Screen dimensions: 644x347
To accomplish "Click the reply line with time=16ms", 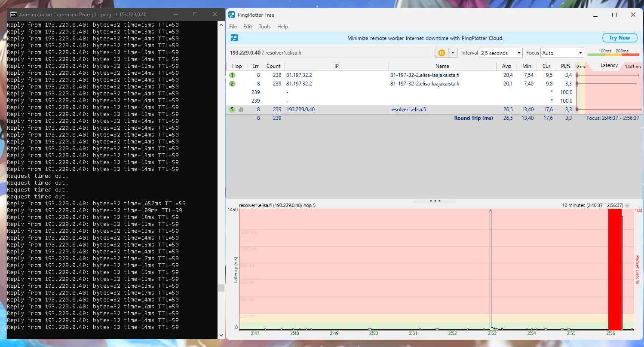I will pyautogui.click(x=93, y=307).
